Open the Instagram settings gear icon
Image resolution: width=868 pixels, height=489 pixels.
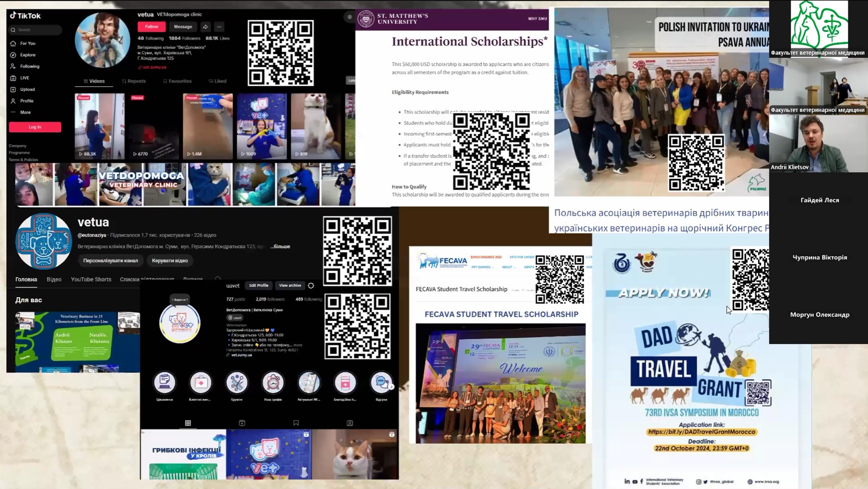click(x=311, y=285)
